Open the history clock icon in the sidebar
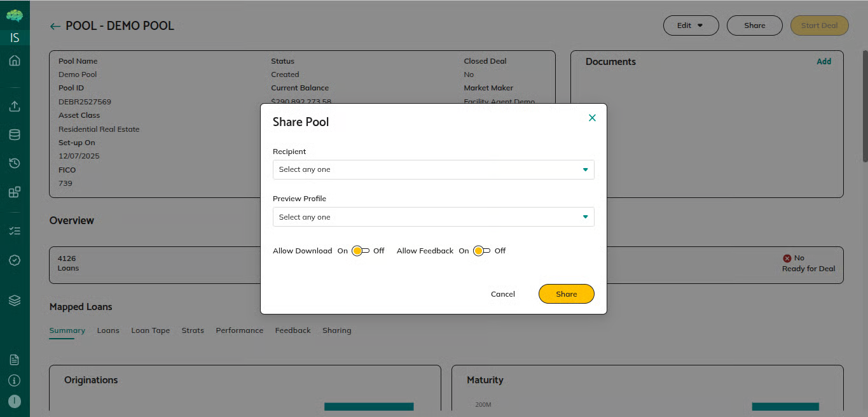The width and height of the screenshot is (868, 417). click(x=15, y=164)
